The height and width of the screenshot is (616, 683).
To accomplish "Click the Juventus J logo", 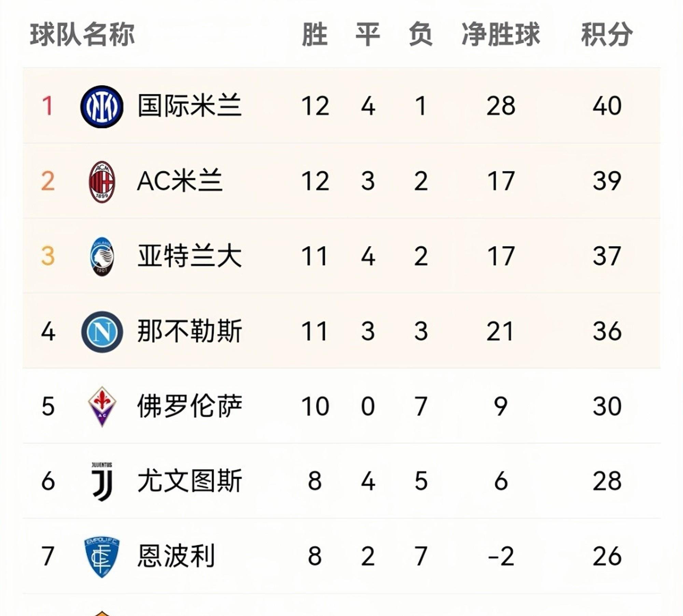I will pos(102,481).
